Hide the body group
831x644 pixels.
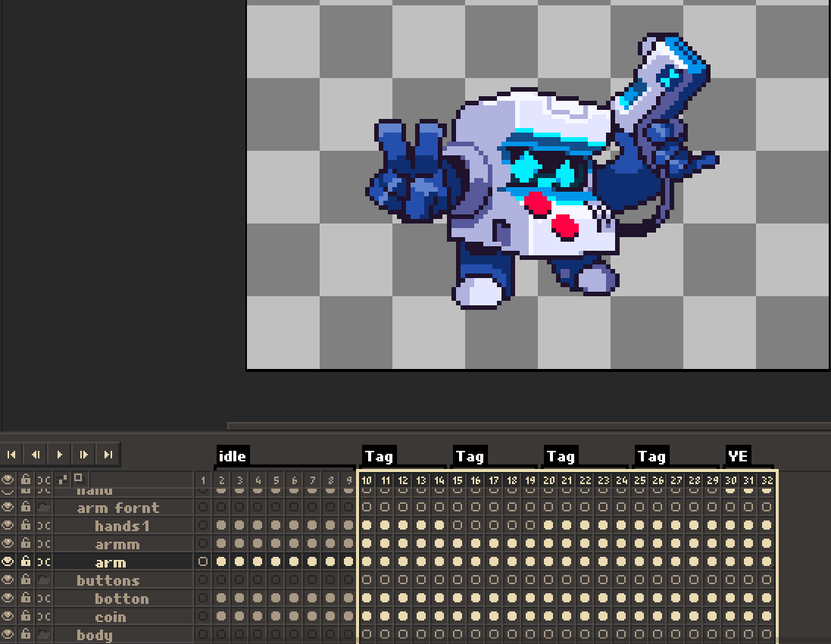coord(8,634)
